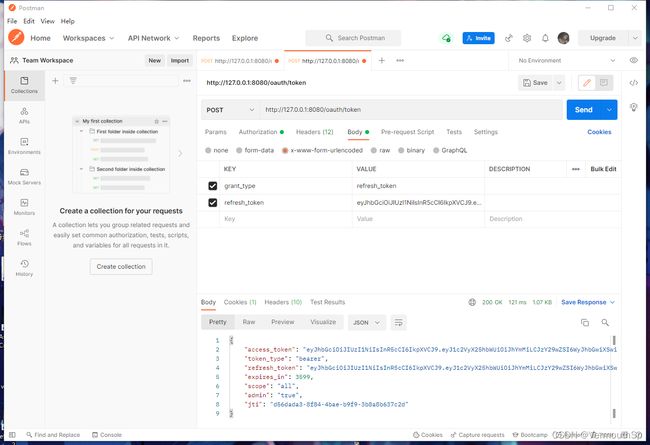Open the settings gear icon
This screenshot has width=650, height=445.
pyautogui.click(x=527, y=38)
